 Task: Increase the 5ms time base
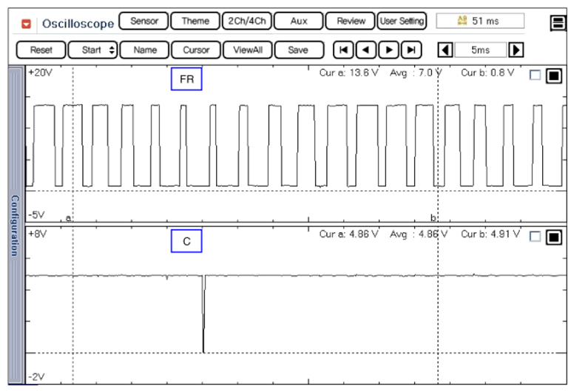(516, 50)
